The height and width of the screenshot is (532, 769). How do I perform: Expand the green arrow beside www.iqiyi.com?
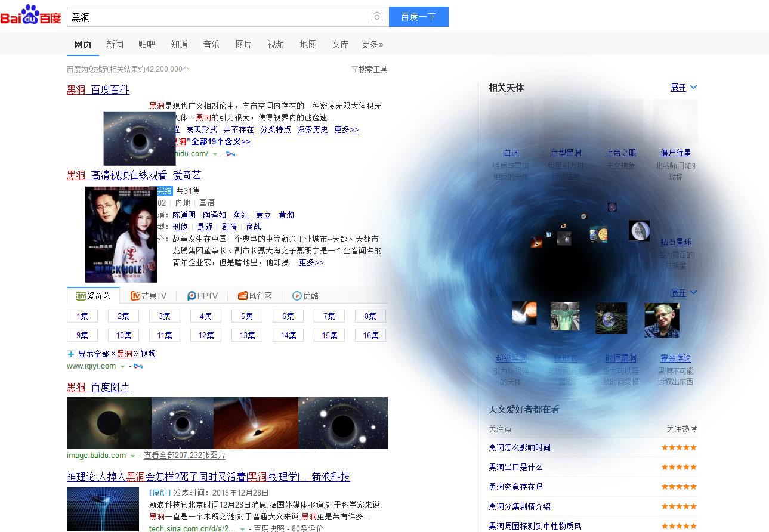pos(123,367)
